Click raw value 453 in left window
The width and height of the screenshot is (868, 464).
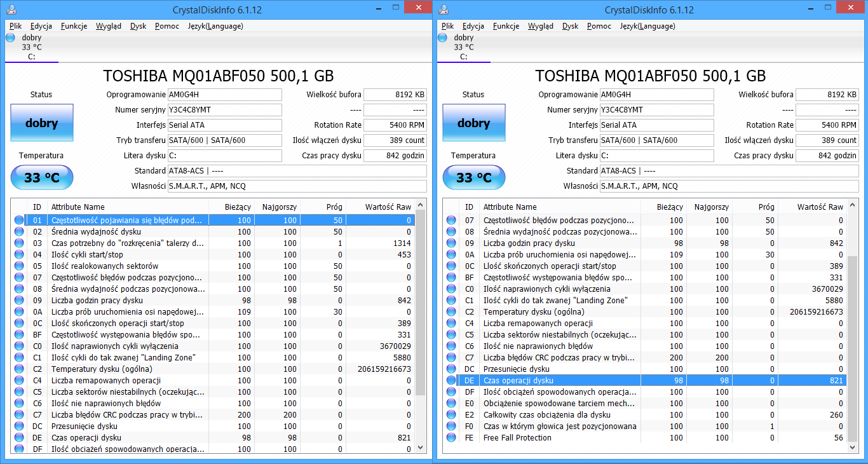(x=404, y=255)
